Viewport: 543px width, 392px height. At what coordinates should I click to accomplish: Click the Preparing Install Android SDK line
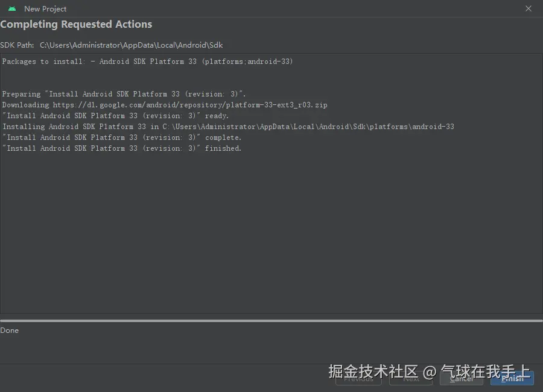(124, 94)
